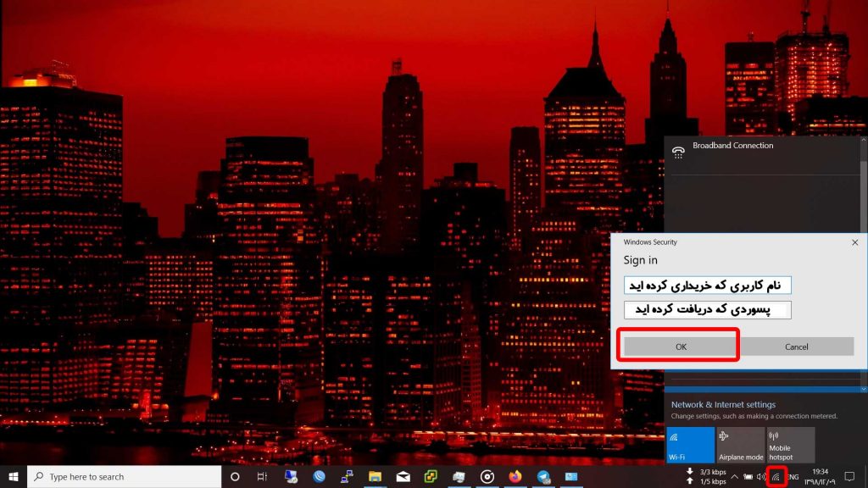Expand hidden system tray icons
The image size is (868, 488).
[x=734, y=477]
